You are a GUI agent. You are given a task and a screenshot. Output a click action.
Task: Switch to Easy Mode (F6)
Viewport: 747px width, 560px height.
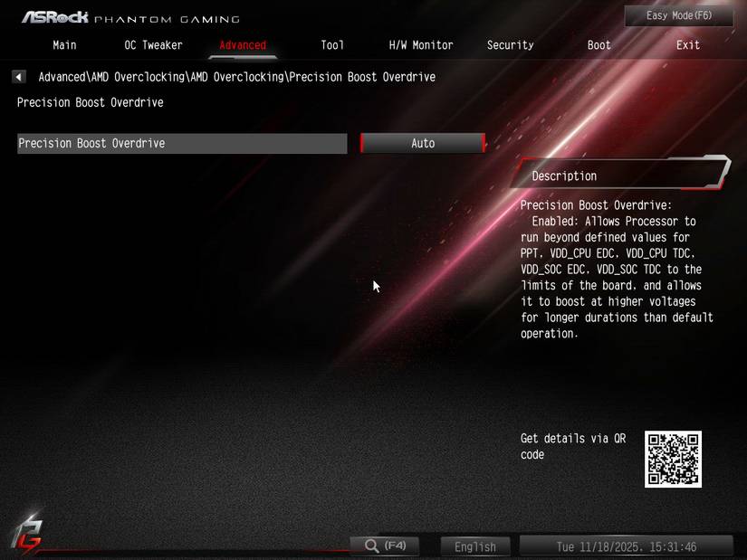pyautogui.click(x=679, y=15)
